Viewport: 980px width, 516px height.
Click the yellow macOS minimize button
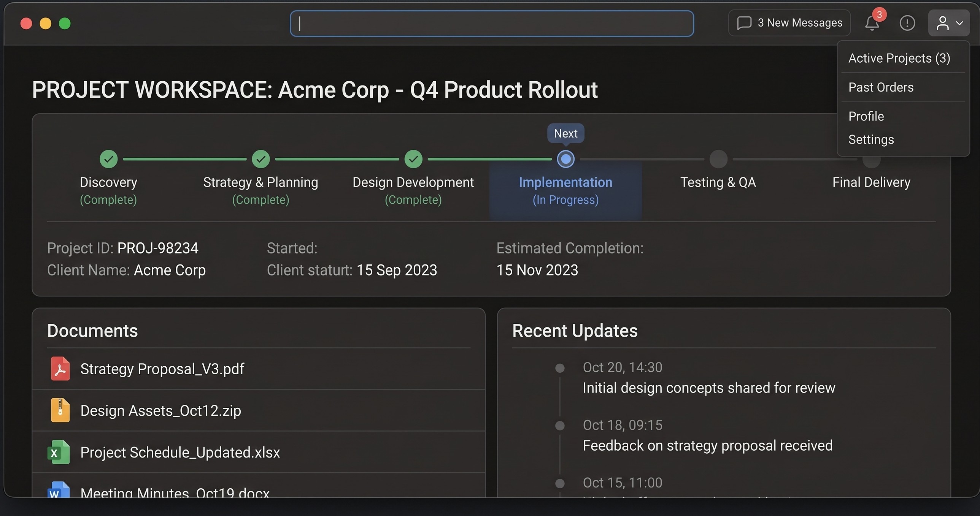tap(45, 24)
